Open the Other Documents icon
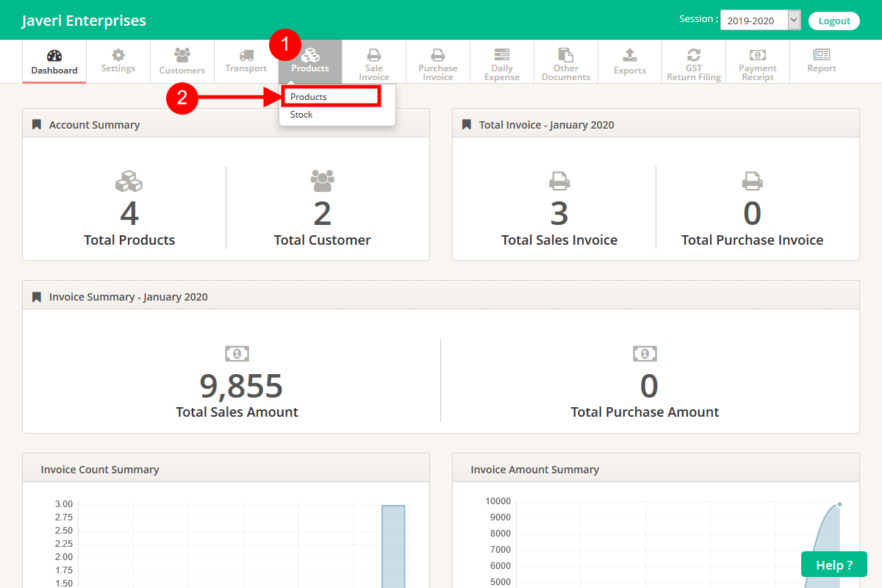The height and width of the screenshot is (588, 882). [x=566, y=55]
